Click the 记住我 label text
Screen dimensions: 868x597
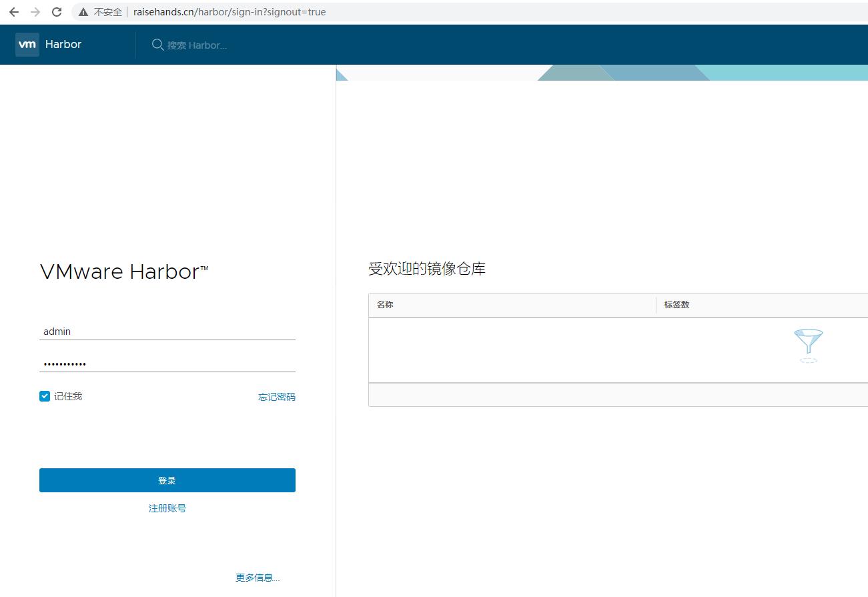pyautogui.click(x=68, y=396)
